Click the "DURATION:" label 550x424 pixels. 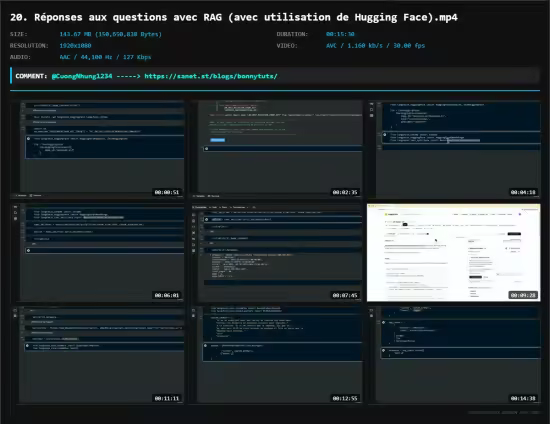292,34
